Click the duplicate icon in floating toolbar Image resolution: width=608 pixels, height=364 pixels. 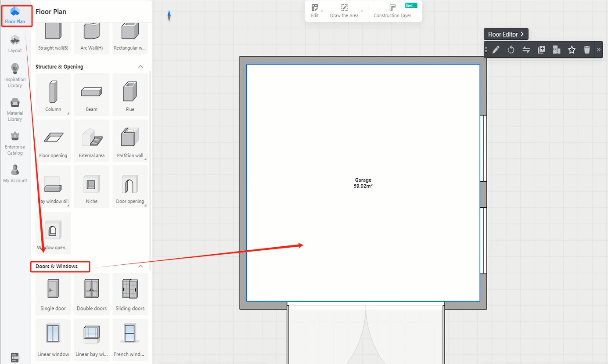point(541,50)
